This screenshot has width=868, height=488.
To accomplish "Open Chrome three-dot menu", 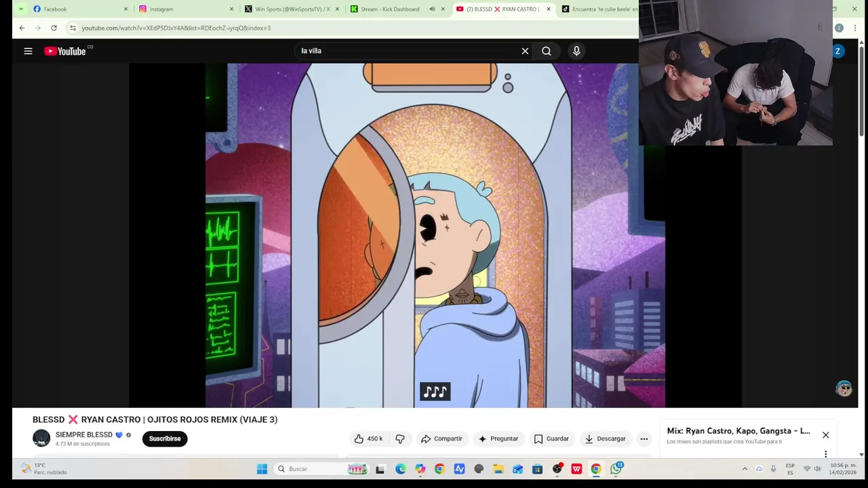I will tap(854, 28).
